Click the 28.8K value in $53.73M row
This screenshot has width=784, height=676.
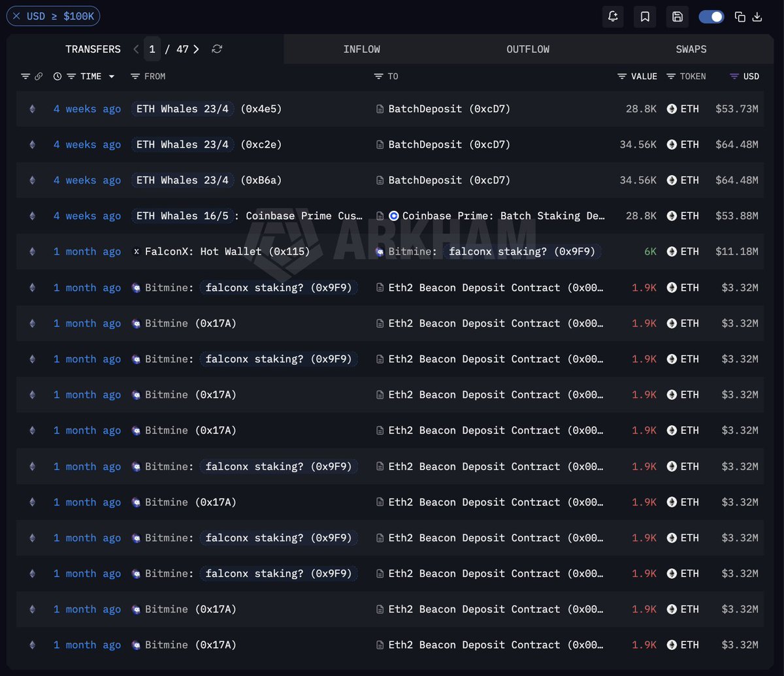641,109
